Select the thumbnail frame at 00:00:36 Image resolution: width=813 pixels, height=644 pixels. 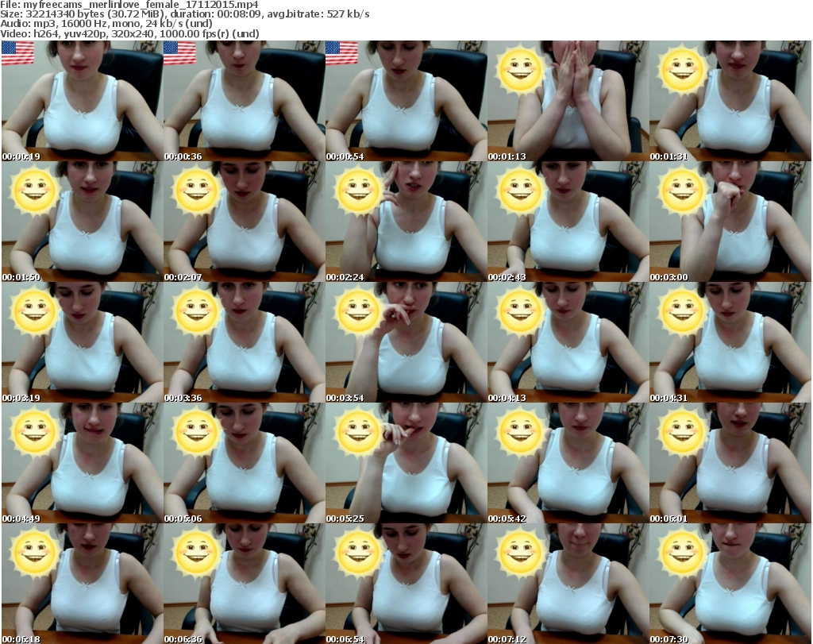[x=245, y=101]
